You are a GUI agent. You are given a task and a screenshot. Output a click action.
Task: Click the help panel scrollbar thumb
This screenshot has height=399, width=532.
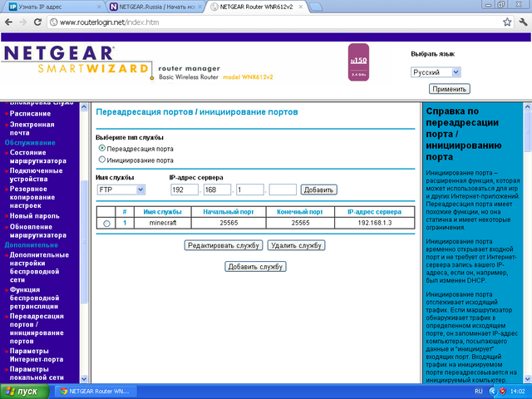pyautogui.click(x=528, y=131)
